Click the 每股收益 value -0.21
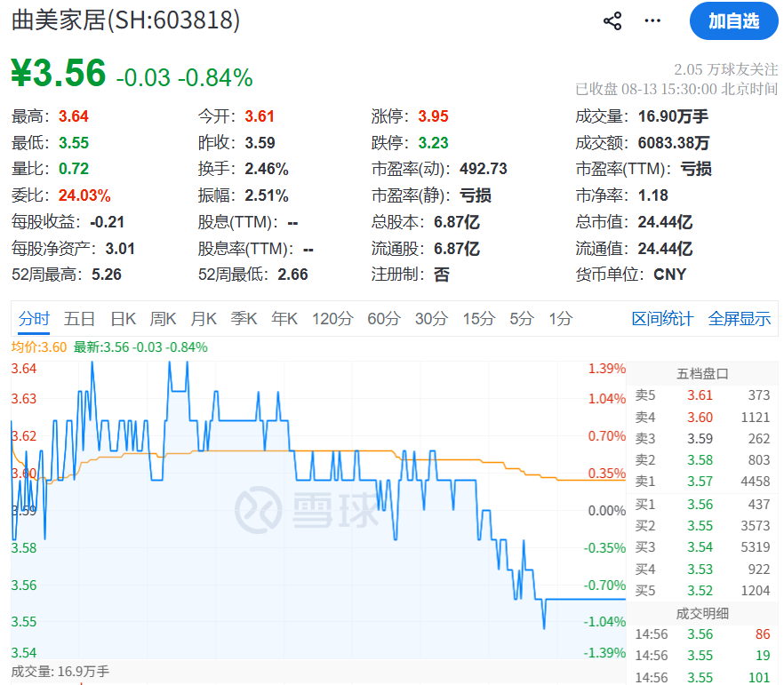Screen dimensions: 784x685 107,222
